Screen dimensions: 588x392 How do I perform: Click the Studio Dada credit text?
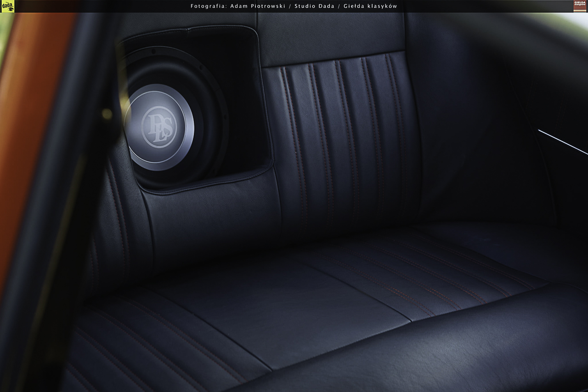[315, 6]
